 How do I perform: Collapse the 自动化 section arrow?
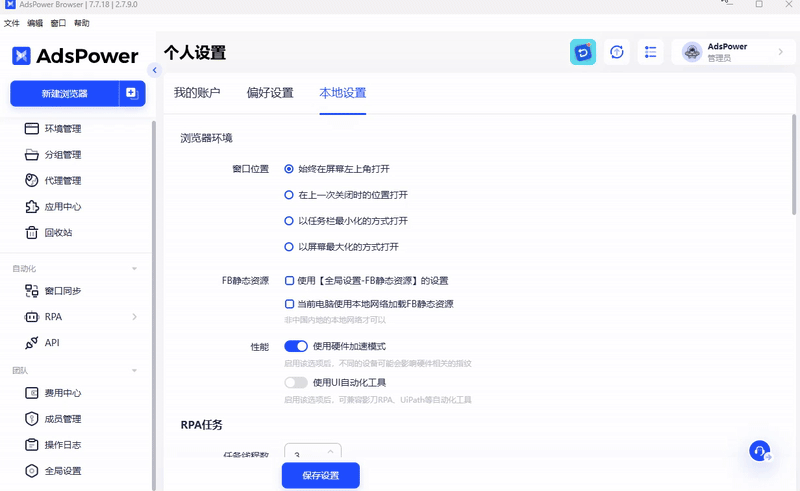(x=134, y=269)
